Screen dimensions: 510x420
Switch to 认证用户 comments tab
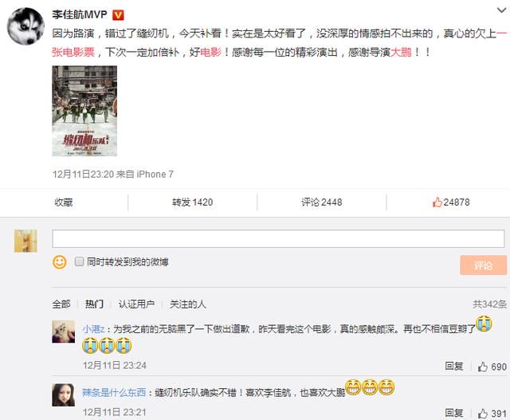click(136, 304)
